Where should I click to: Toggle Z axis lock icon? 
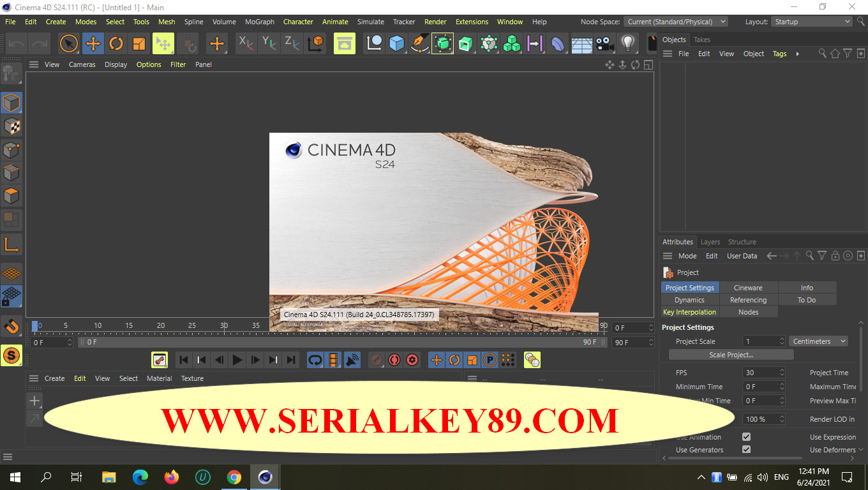tap(292, 43)
